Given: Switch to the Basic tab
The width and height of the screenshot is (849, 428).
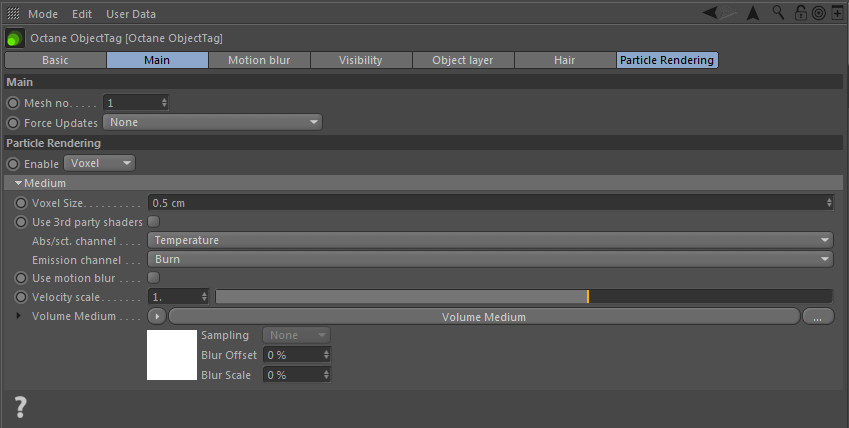Looking at the screenshot, I should click(x=55, y=60).
